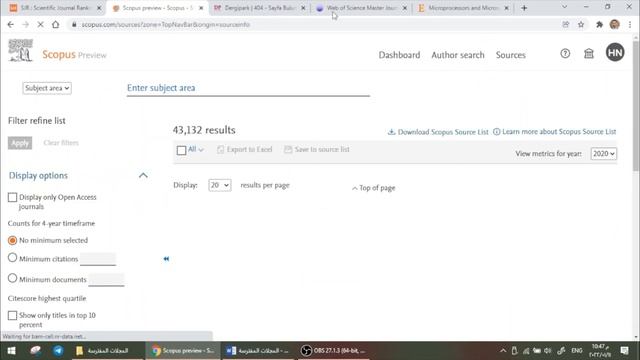Open OBS 27.1.3 from the taskbar
The image size is (640, 360).
(333, 351)
